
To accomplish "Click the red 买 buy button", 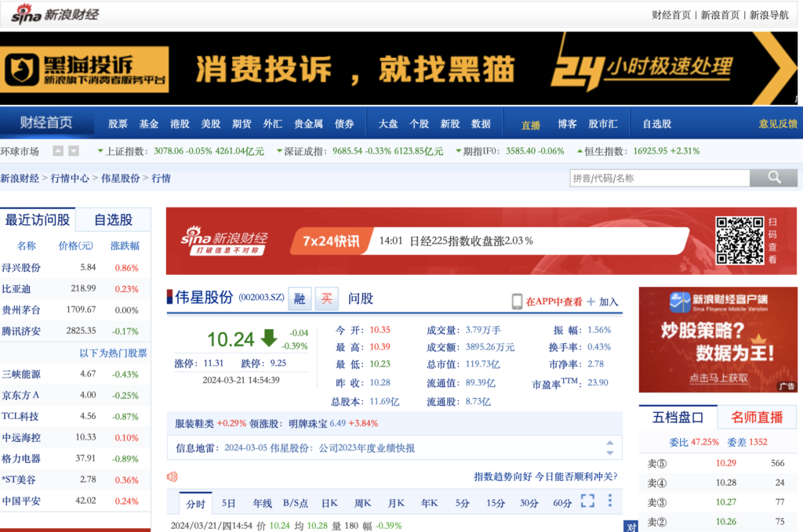I will [x=326, y=299].
